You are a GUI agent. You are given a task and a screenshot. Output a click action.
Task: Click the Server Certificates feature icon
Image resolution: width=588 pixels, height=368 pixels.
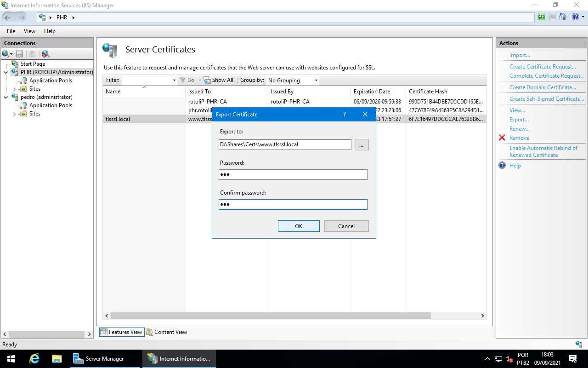(109, 49)
